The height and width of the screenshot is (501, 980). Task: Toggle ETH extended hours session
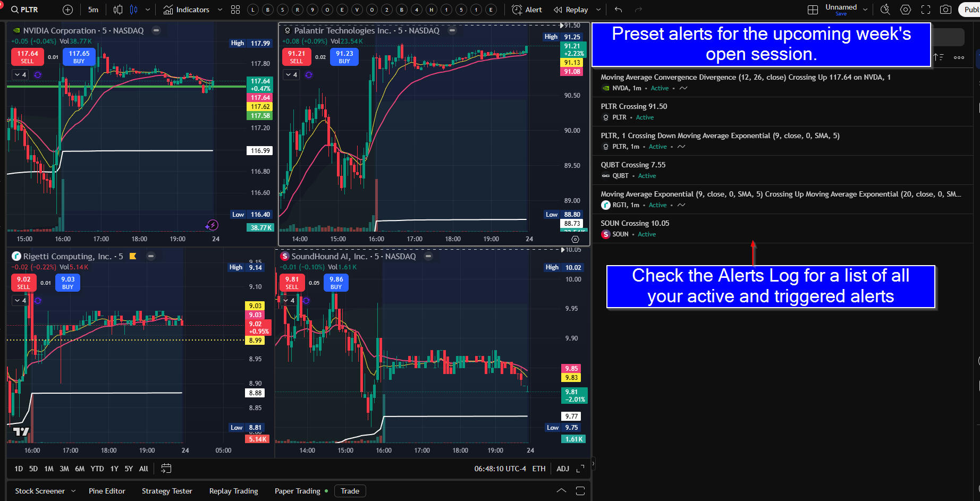539,469
